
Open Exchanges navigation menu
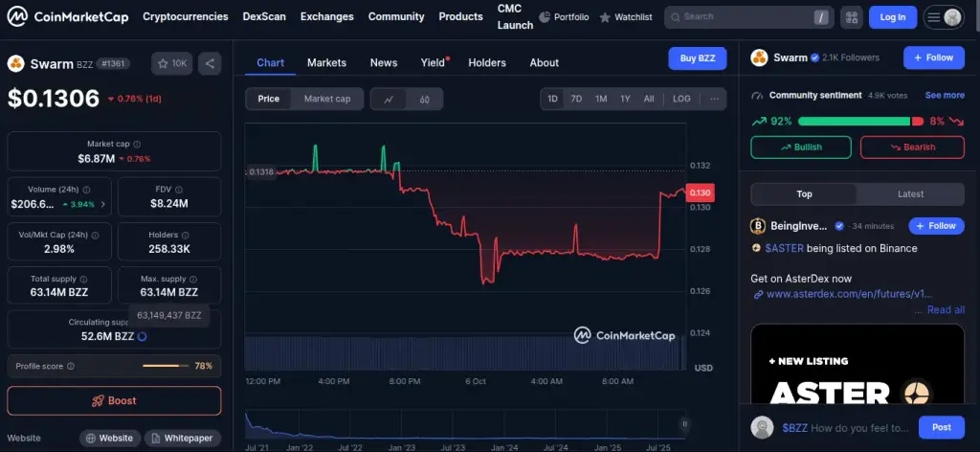click(x=327, y=17)
